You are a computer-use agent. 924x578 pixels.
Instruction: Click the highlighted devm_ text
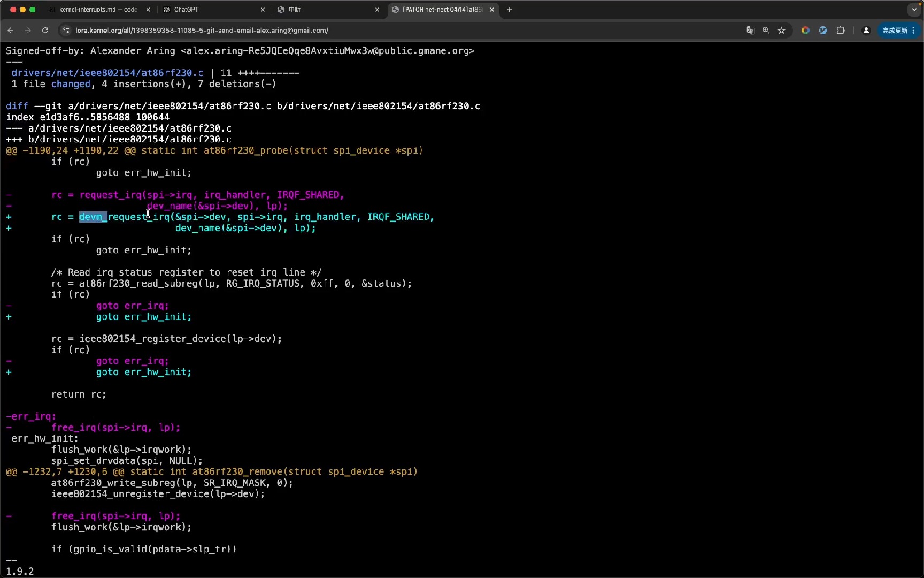pyautogui.click(x=93, y=217)
